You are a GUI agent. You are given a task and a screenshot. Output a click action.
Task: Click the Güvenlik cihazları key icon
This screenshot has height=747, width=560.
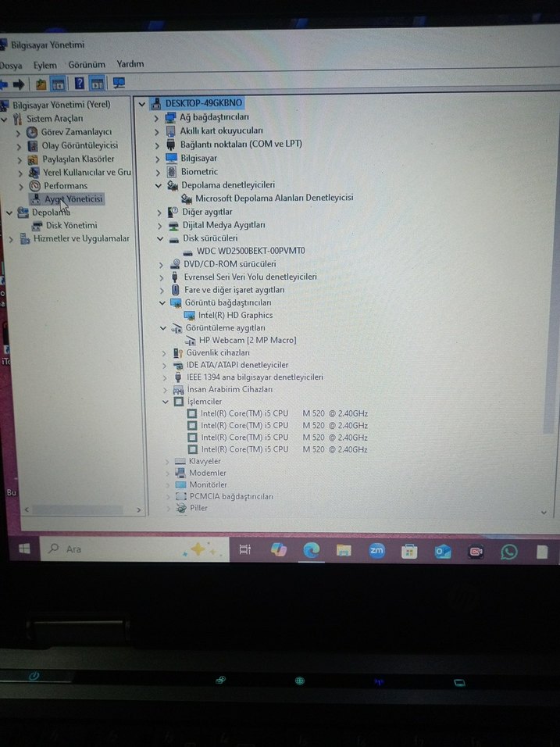[x=178, y=353]
